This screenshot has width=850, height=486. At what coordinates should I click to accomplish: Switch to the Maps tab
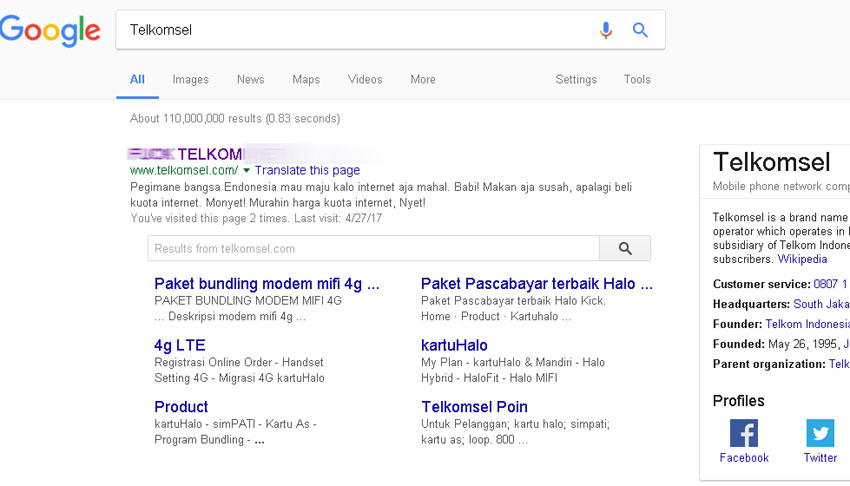click(x=306, y=80)
